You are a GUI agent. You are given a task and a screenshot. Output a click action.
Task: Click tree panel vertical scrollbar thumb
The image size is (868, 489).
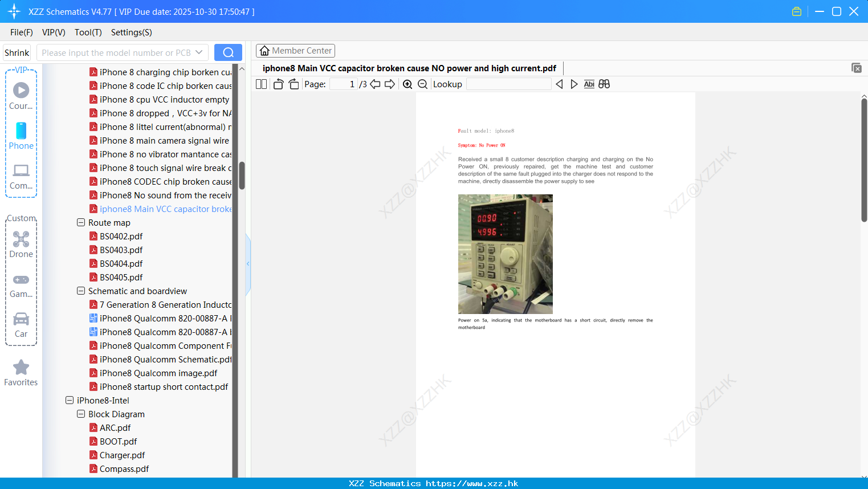pos(242,176)
